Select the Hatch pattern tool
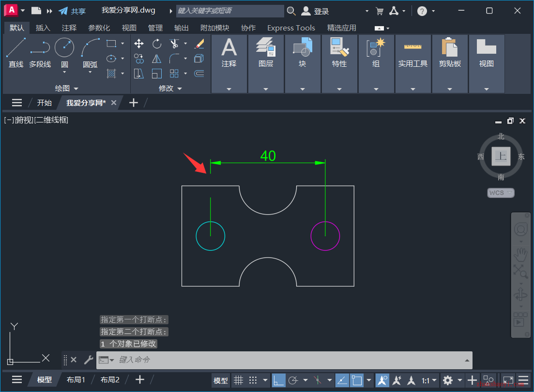Viewport: 534px width, 392px height. coord(111,74)
